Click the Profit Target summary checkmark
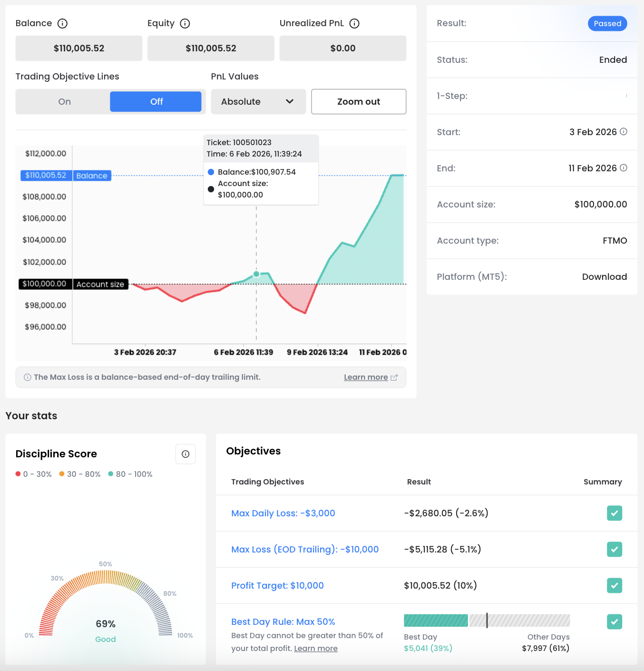Image resolution: width=644 pixels, height=671 pixels. pos(615,585)
